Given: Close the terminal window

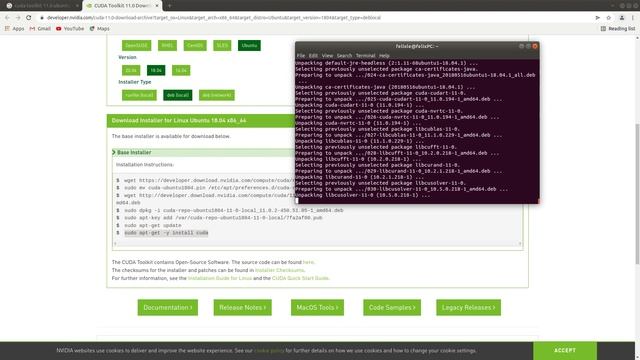Looking at the screenshot, I should tap(535, 46).
